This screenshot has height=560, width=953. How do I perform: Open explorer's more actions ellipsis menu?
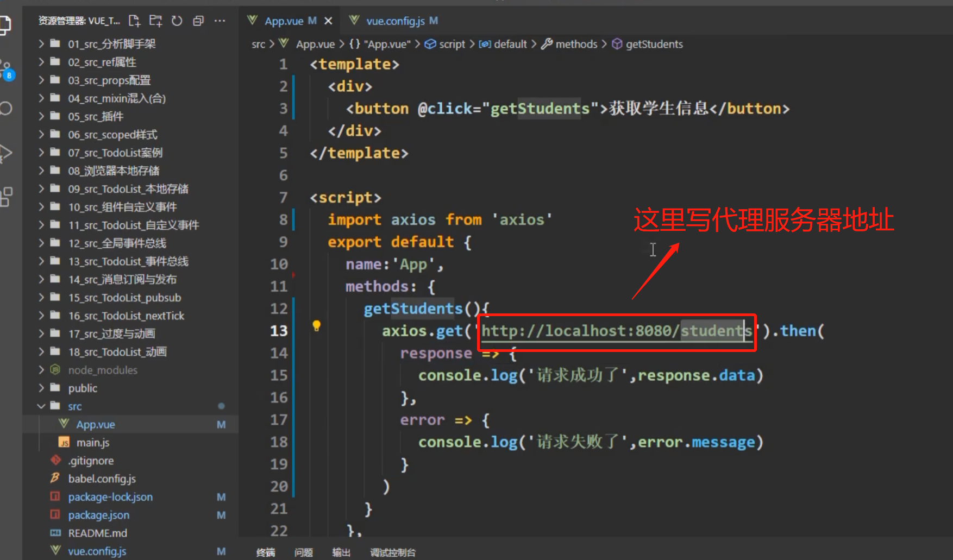[x=220, y=21]
